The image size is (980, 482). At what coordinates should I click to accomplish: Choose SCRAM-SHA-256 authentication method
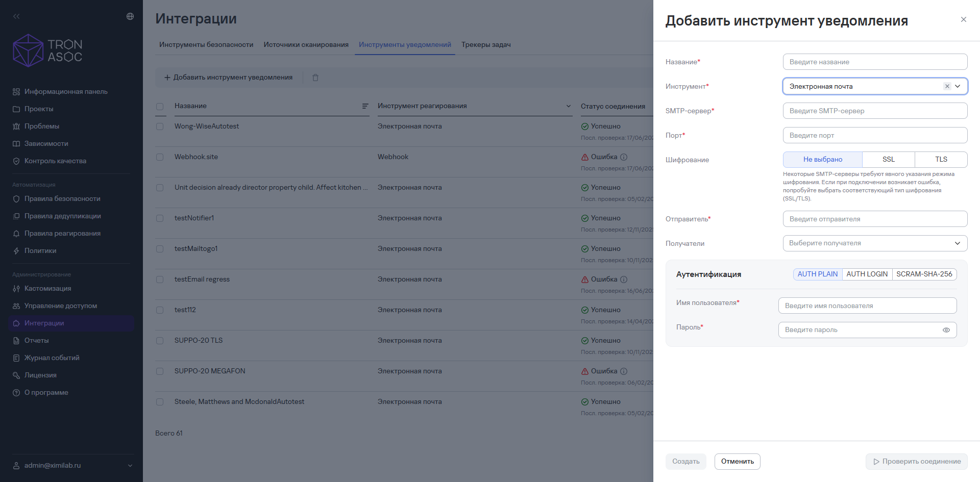click(x=924, y=274)
